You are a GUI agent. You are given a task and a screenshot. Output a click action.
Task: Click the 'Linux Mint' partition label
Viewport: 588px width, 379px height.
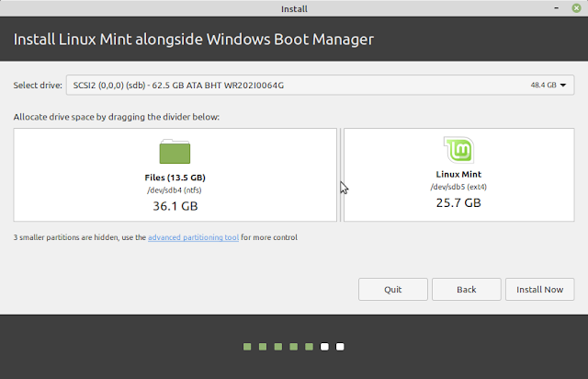(x=458, y=174)
